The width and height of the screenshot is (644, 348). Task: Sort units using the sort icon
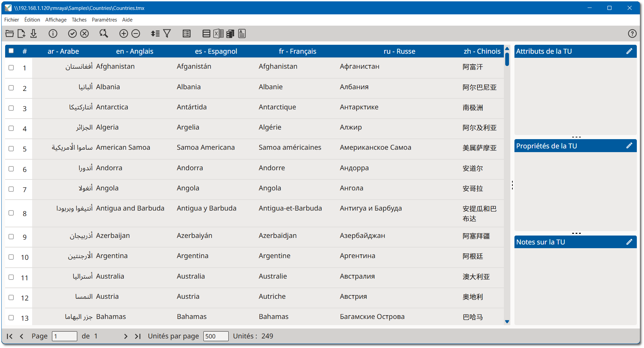click(155, 34)
